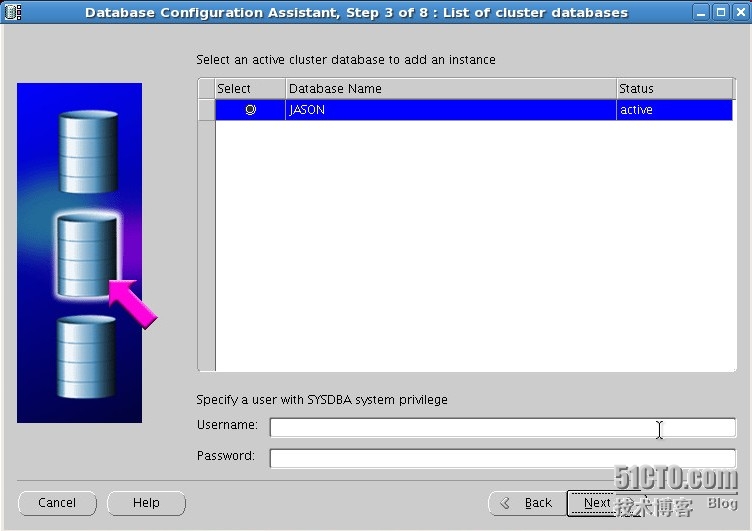
Task: Open the window menu icon in title bar
Action: tap(12, 12)
